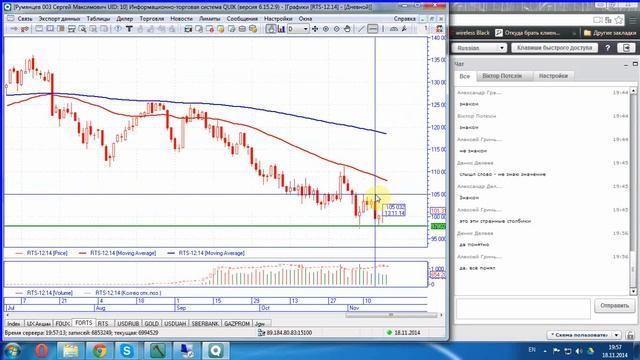Viewport: 640px width, 360px height.
Task: Click the chart horizontal scrollbar thumb
Action: click(391, 315)
